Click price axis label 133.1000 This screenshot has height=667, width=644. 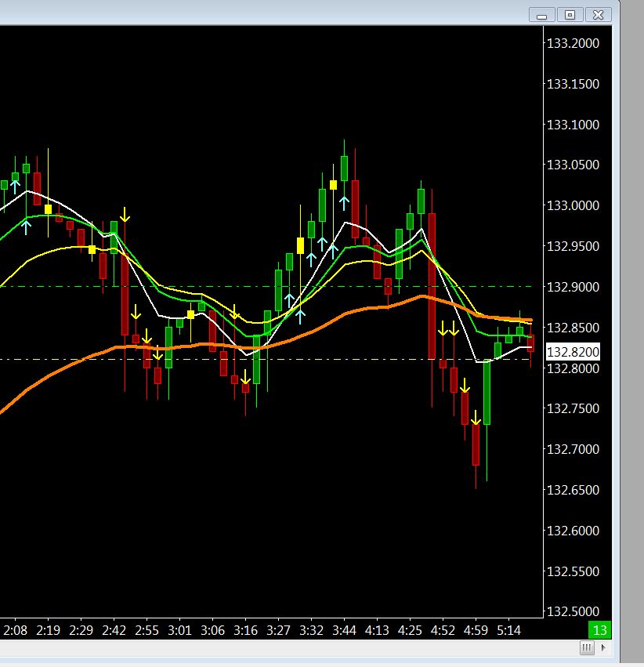pyautogui.click(x=573, y=124)
